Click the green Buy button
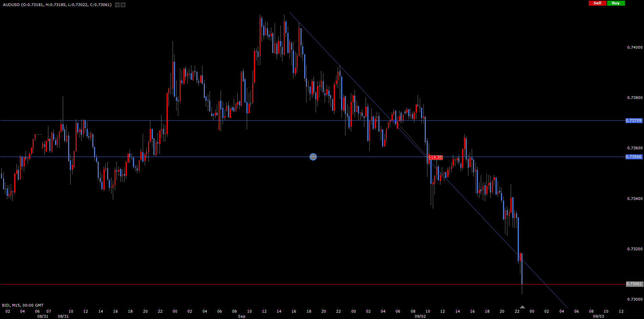Image resolution: width=644 pixels, height=319 pixels. click(615, 3)
